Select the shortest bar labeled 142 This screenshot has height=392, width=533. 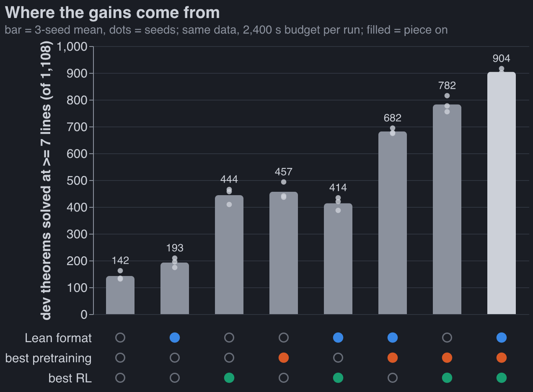coord(120,295)
